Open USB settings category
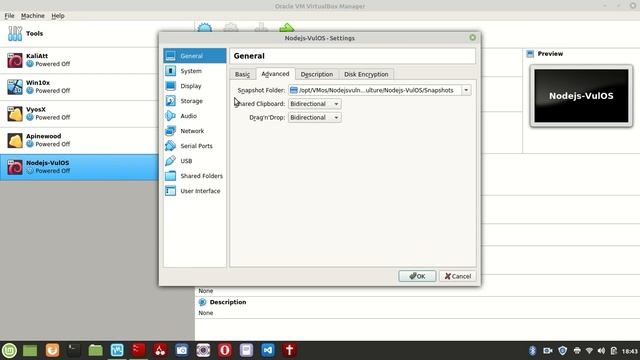Viewport: 640px width, 360px height. [x=195, y=161]
